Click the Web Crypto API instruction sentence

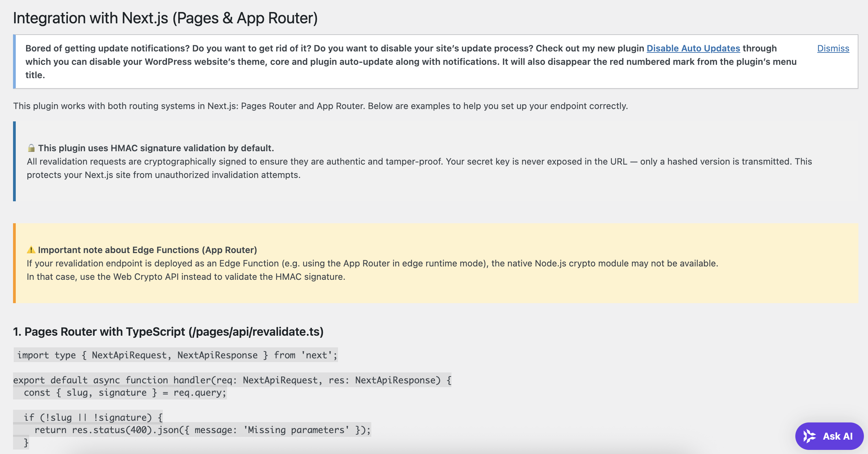coord(186,277)
